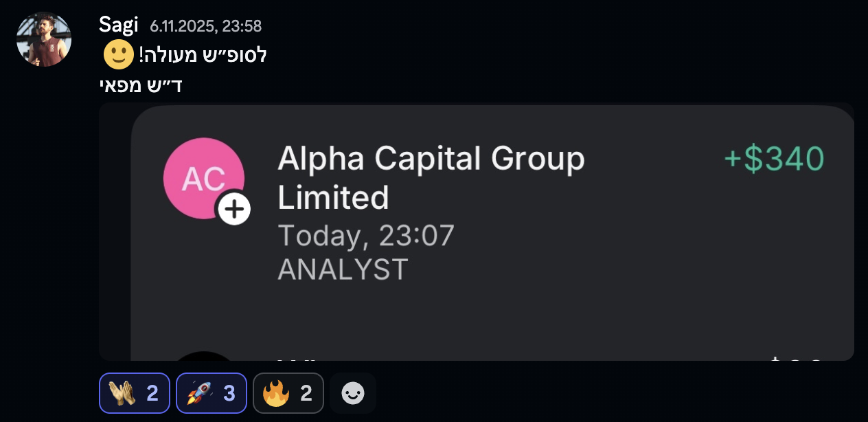Click the fire reaction emoji
The image size is (868, 422).
277,392
